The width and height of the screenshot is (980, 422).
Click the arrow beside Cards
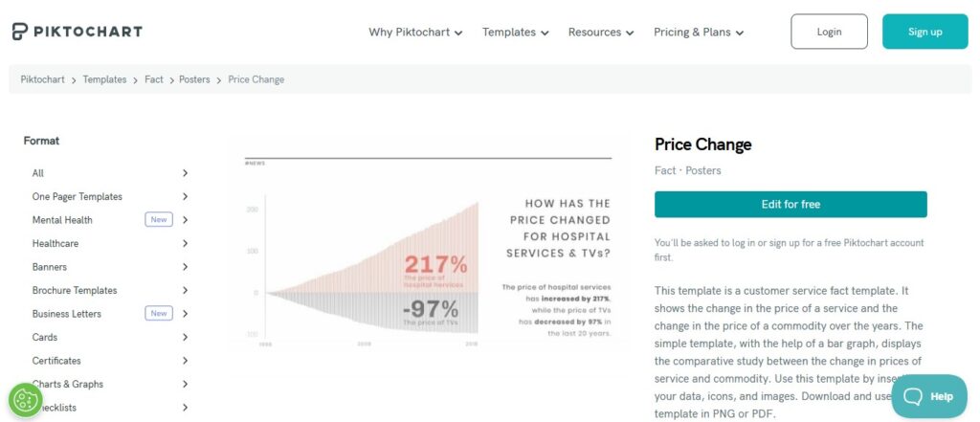(185, 337)
